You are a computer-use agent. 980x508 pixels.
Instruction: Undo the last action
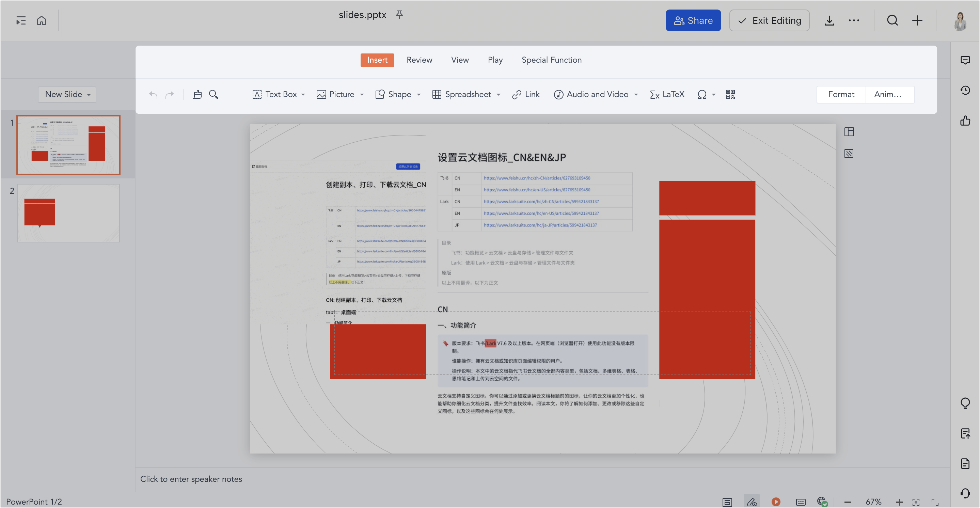(x=153, y=94)
